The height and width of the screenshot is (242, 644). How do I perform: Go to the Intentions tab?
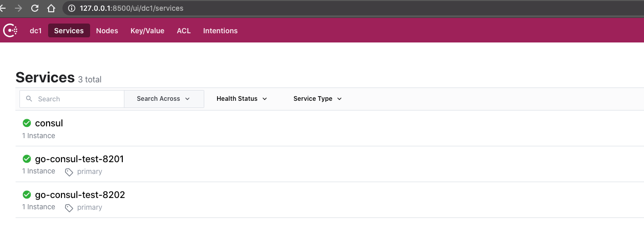coord(220,31)
